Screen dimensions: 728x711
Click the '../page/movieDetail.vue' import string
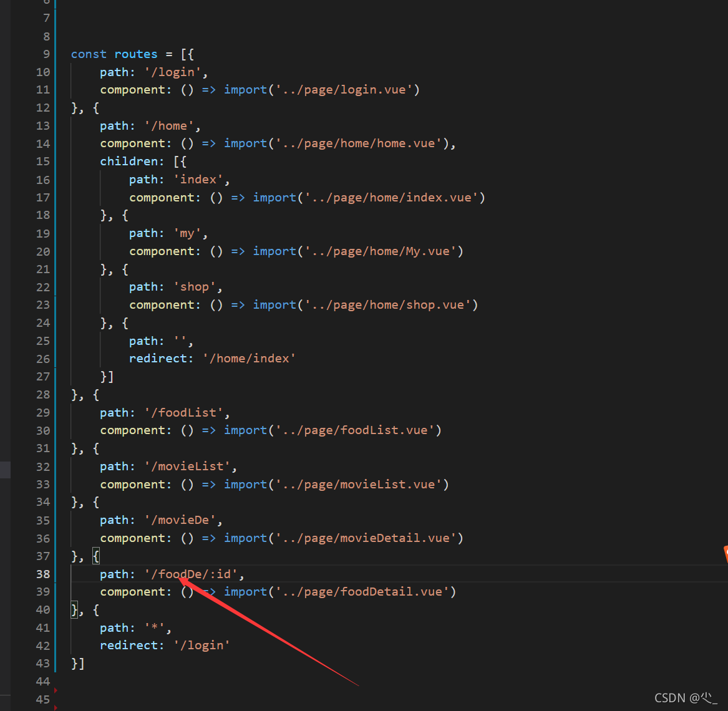[366, 538]
